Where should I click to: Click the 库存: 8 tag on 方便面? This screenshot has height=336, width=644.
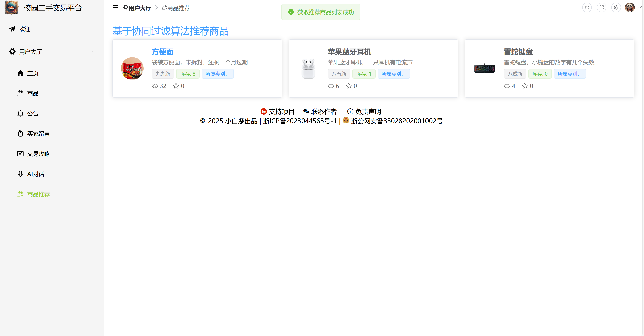pyautogui.click(x=188, y=74)
